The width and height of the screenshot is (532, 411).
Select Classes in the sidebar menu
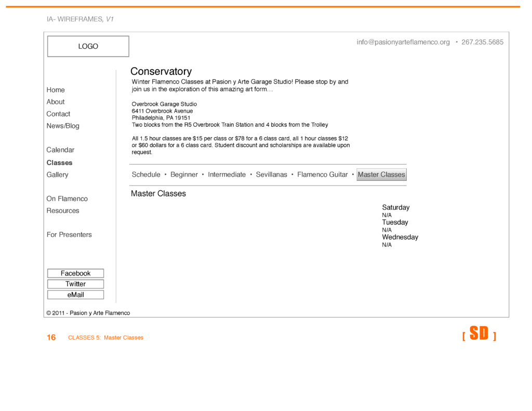(59, 163)
